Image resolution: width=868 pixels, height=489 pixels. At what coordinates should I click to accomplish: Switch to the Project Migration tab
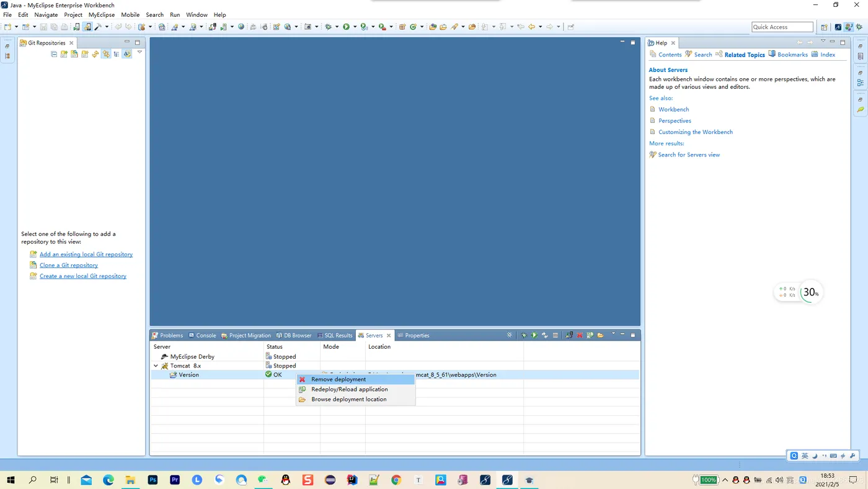point(246,335)
